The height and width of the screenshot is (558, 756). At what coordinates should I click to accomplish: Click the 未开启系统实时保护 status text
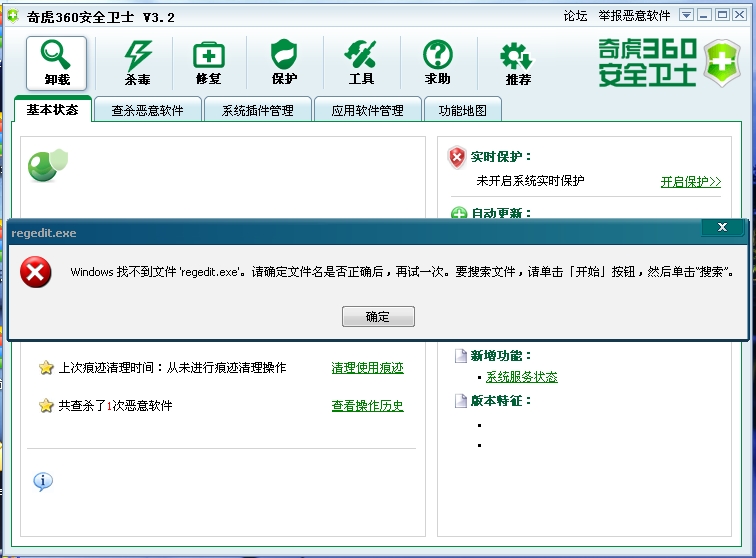[x=530, y=181]
